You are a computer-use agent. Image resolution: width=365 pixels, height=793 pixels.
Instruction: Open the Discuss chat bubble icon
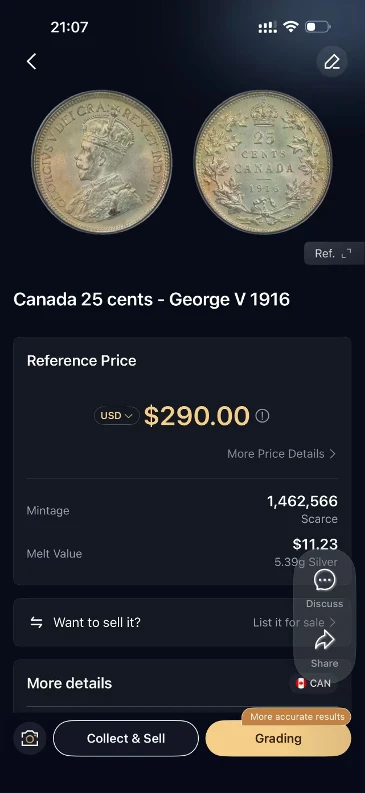[x=325, y=580]
